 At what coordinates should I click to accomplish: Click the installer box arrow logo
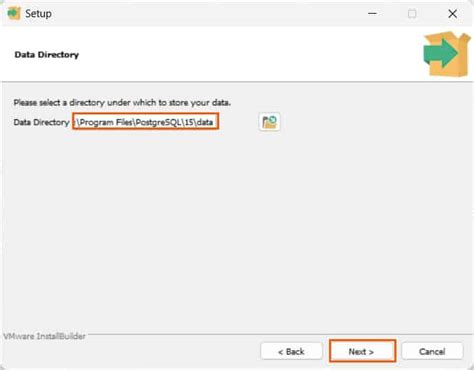tap(447, 54)
